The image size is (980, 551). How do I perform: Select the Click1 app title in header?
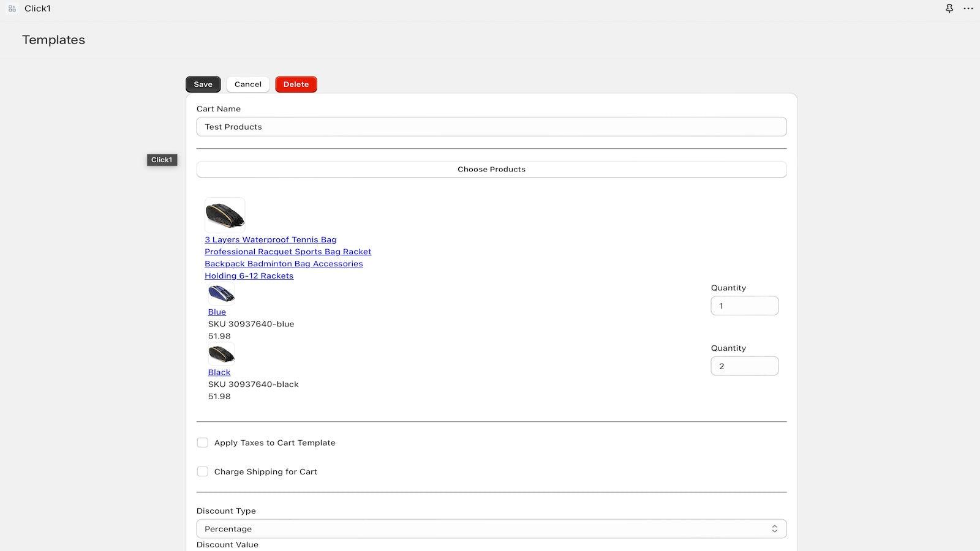tap(37, 8)
